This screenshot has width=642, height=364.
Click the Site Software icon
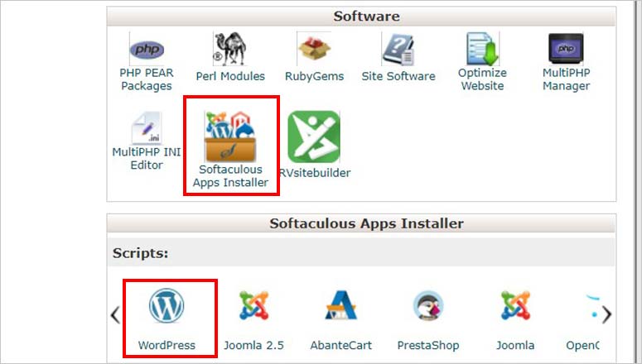[398, 49]
